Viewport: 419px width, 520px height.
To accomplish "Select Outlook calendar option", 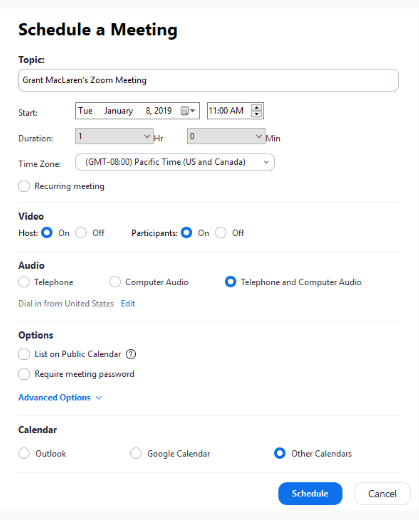I will point(24,453).
